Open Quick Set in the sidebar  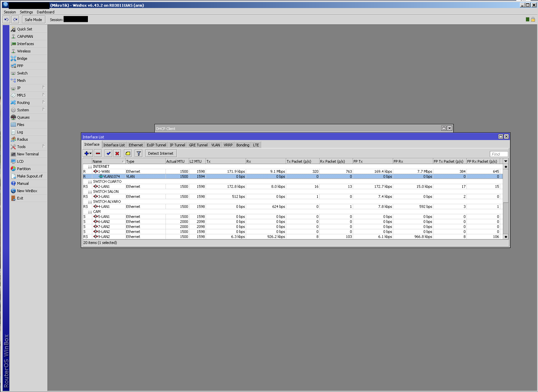28,29
